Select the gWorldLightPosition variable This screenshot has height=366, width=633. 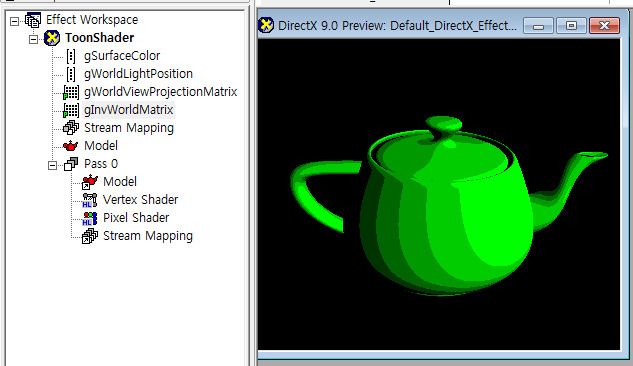coord(138,74)
